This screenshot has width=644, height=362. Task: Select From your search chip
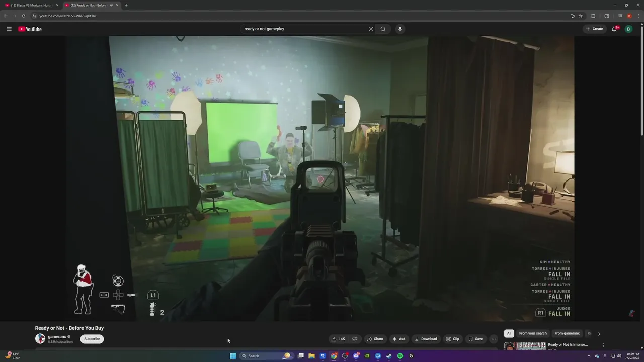pos(533,333)
